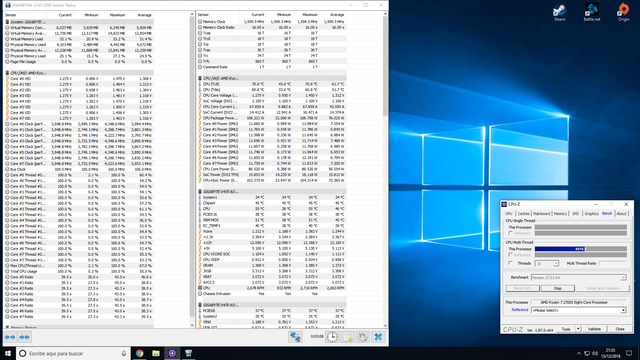Image resolution: width=640 pixels, height=360 pixels.
Task: Click the volume tray icon
Action: pyautogui.click(x=595, y=353)
